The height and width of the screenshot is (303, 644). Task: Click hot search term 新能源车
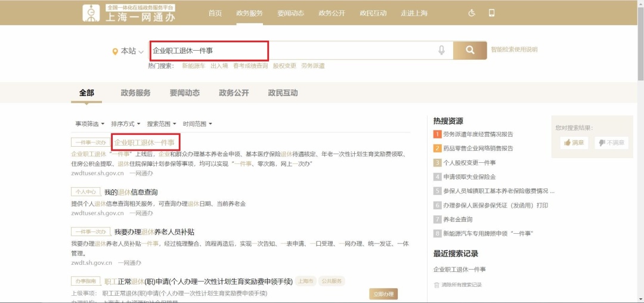[193, 66]
